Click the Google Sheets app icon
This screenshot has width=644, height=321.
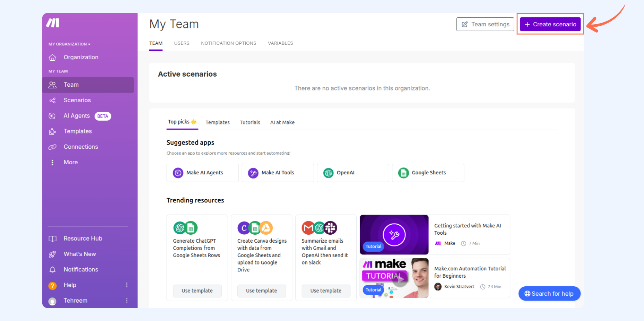point(404,173)
